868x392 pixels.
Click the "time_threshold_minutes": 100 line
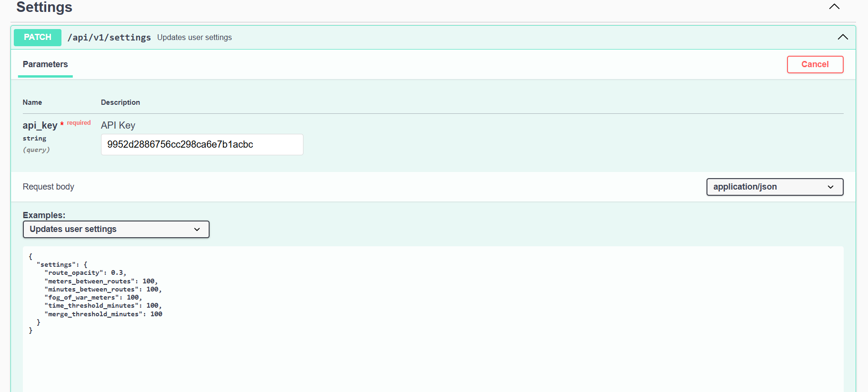[103, 306]
